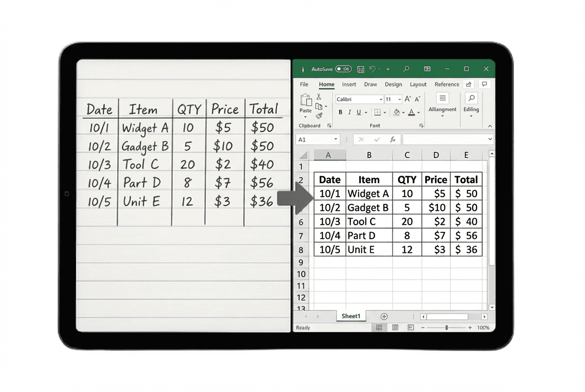
Task: Click the New Sheet plus button
Action: [384, 316]
